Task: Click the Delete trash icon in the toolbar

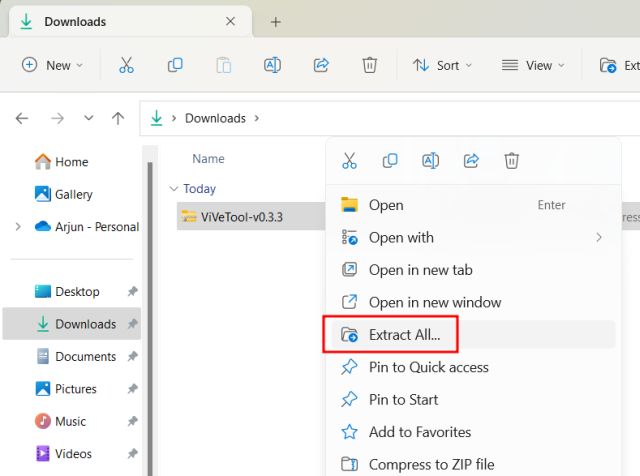Action: [x=370, y=65]
